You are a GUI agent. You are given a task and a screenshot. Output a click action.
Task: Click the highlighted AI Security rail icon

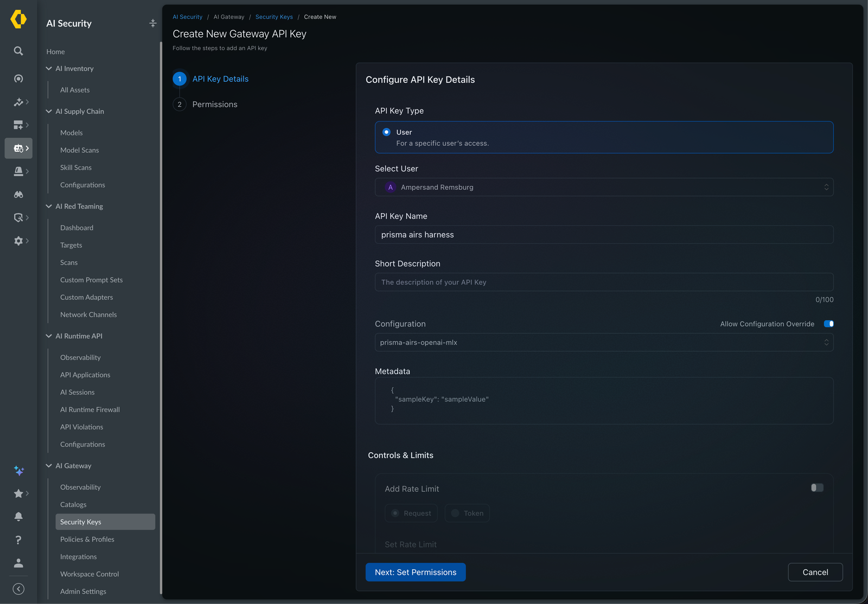pyautogui.click(x=18, y=148)
